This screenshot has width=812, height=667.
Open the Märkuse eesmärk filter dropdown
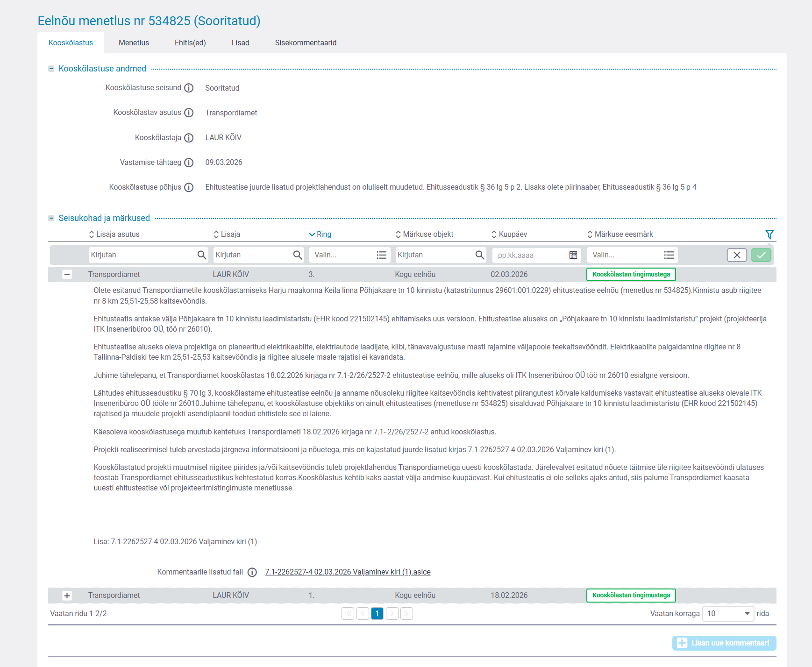pos(632,255)
